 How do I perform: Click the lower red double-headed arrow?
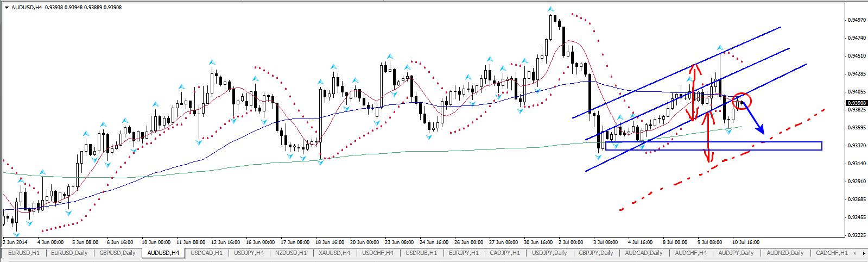pos(708,144)
